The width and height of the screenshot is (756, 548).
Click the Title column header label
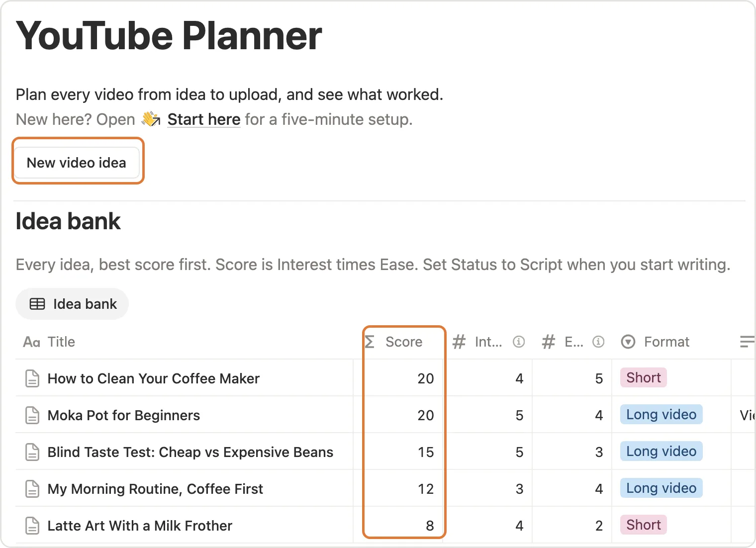tap(61, 342)
